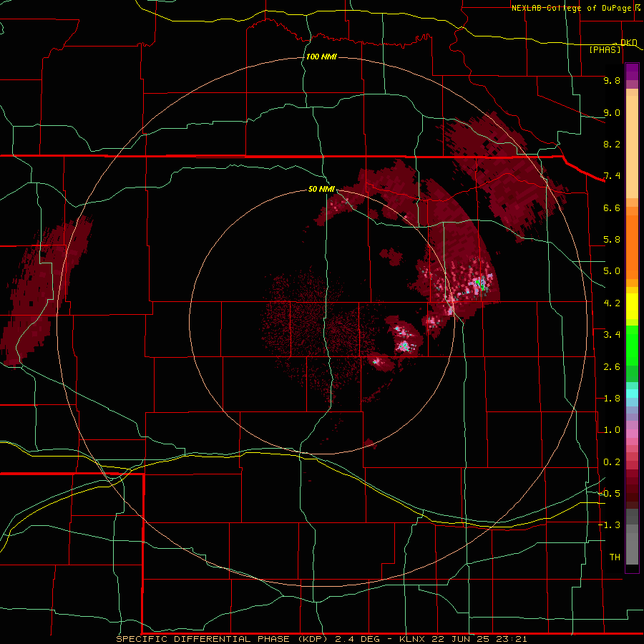Pick the pink segment of the color bar

click(632, 434)
